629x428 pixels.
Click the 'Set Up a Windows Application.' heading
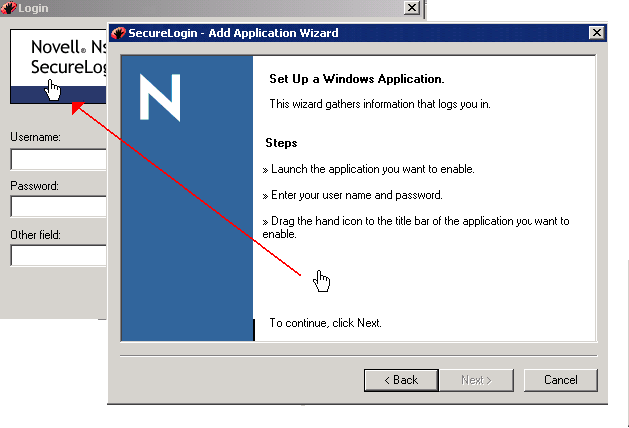point(357,79)
